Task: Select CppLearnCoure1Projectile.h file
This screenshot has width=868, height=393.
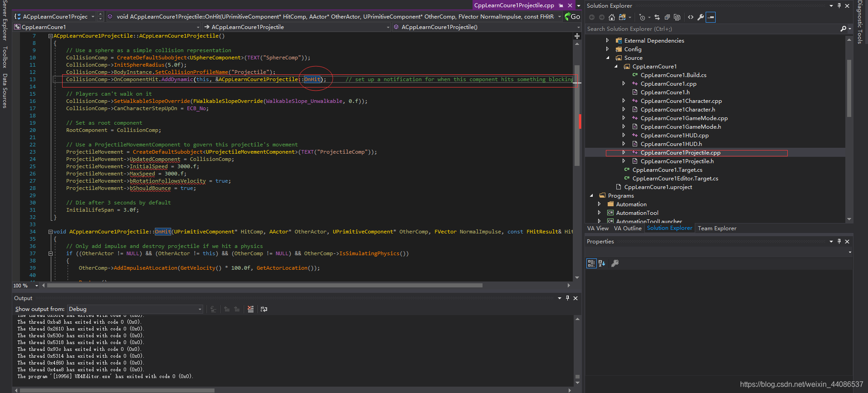Action: click(x=677, y=161)
